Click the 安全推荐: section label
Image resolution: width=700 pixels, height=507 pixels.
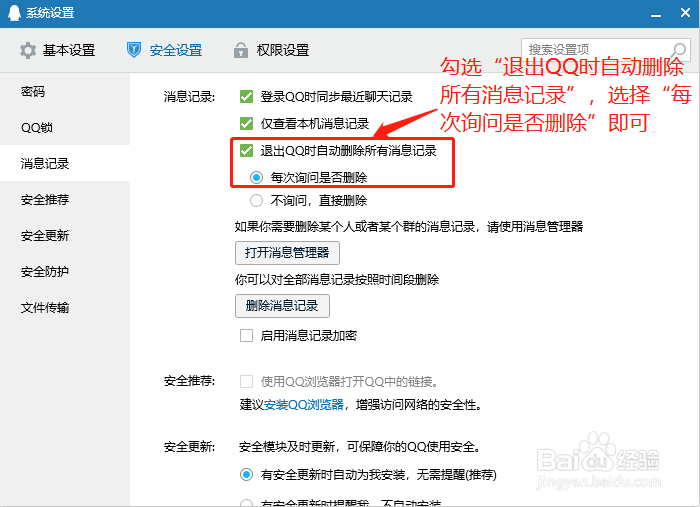pyautogui.click(x=189, y=381)
